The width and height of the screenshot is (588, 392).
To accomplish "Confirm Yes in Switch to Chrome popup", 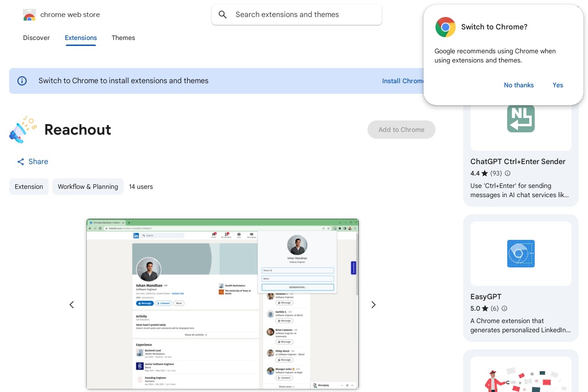I will coord(558,85).
